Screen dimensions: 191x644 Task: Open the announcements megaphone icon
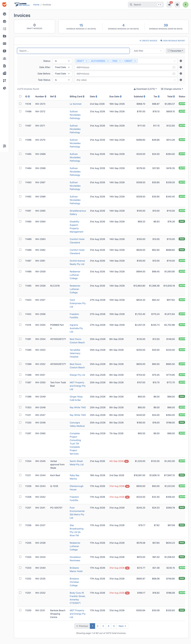pos(169,5)
